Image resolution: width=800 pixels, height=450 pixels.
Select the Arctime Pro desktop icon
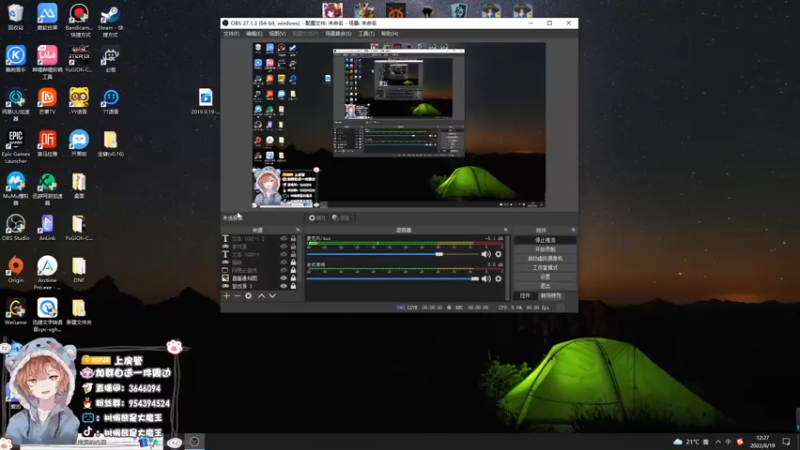(47, 273)
